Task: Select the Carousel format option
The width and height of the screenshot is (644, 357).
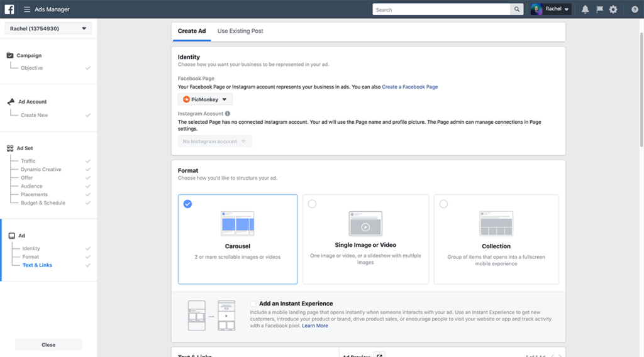Action: [238, 239]
